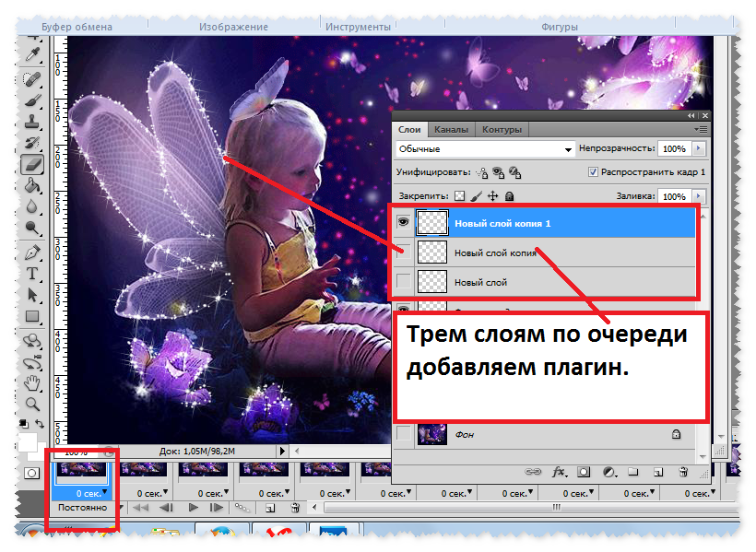Screen dimensions: 756x552
Task: Toggle unify layer style
Action: tap(515, 172)
